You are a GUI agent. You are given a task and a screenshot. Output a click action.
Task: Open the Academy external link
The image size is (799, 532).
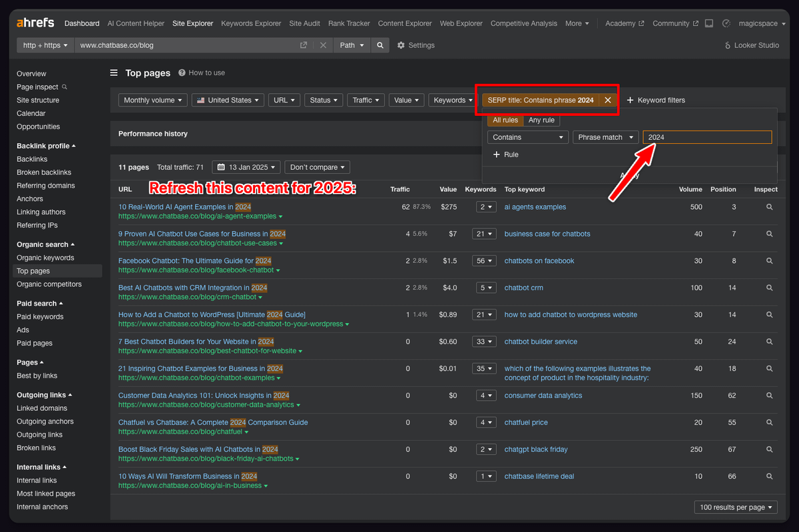coord(625,23)
